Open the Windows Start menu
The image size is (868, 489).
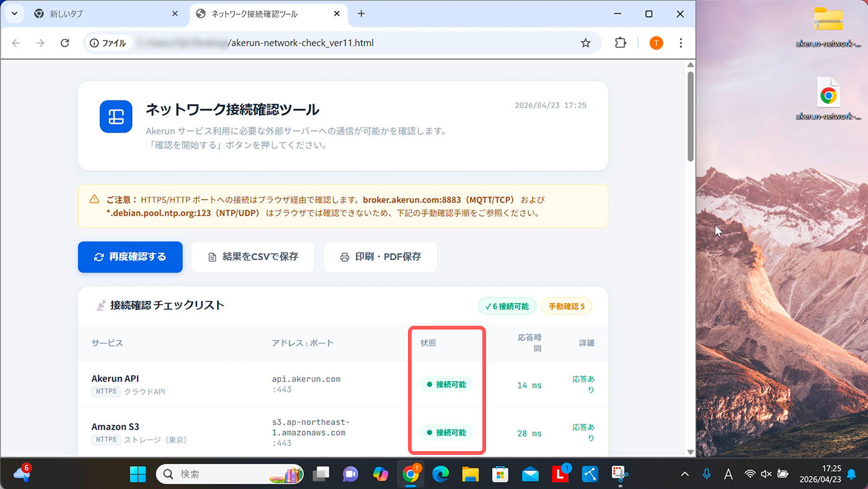138,474
